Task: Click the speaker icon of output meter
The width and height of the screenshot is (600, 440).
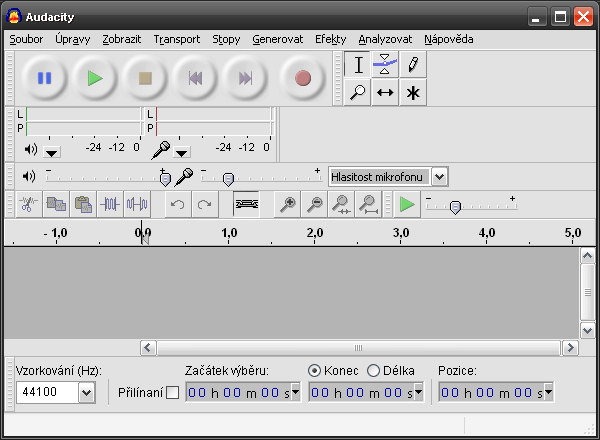Action: click(31, 149)
